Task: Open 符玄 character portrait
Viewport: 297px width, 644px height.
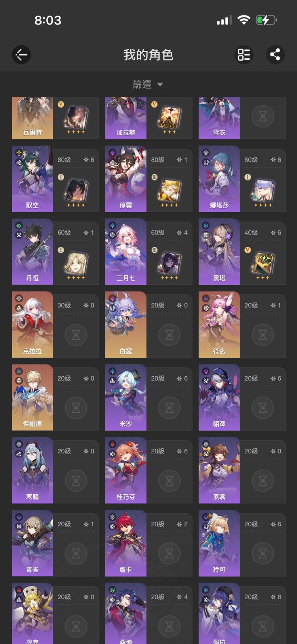Action: point(219,324)
